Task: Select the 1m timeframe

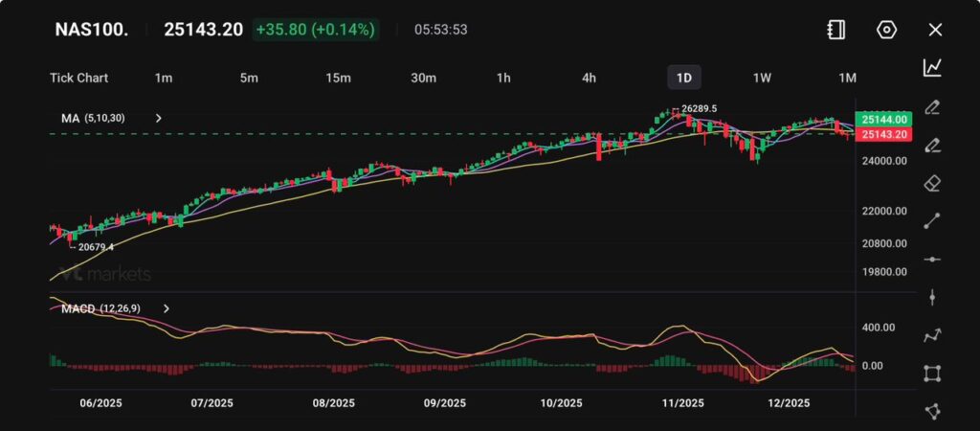Action: click(163, 78)
